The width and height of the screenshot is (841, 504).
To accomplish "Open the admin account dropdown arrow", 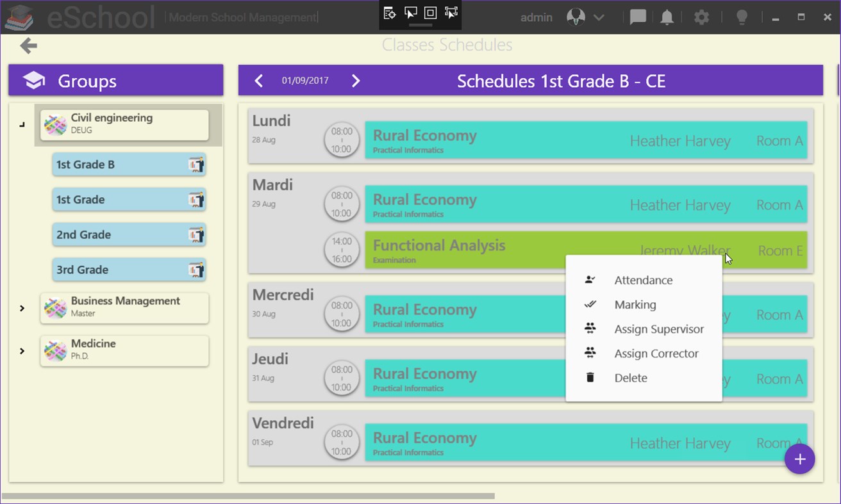I will click(597, 17).
